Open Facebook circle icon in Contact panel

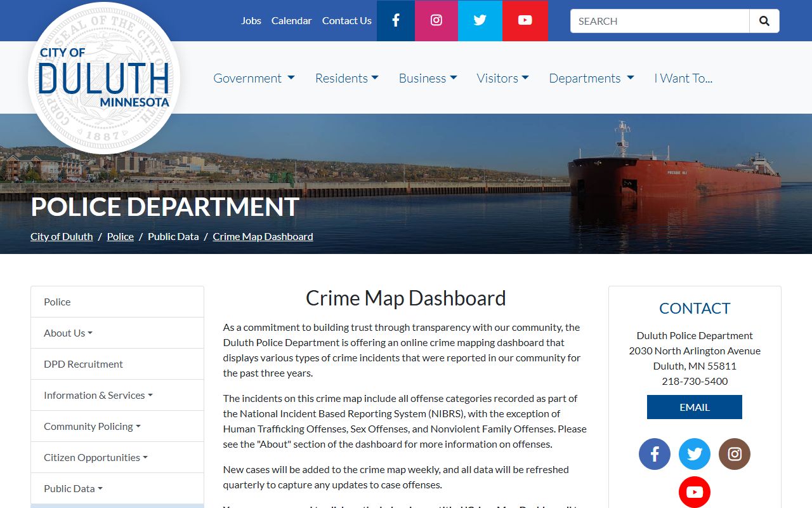pyautogui.click(x=655, y=454)
